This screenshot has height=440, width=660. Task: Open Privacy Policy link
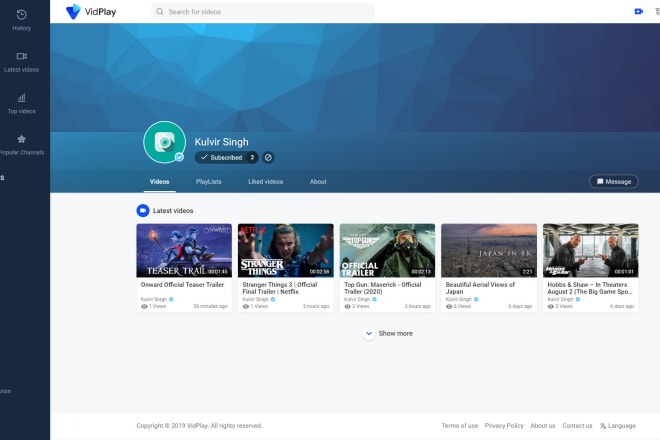(504, 426)
